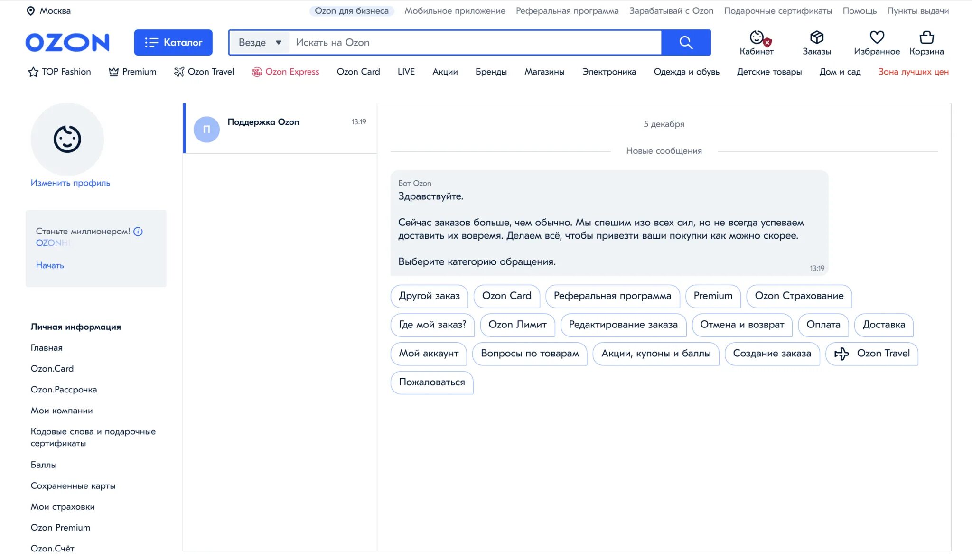
Task: Expand the TOP Fashion section
Action: click(x=59, y=72)
